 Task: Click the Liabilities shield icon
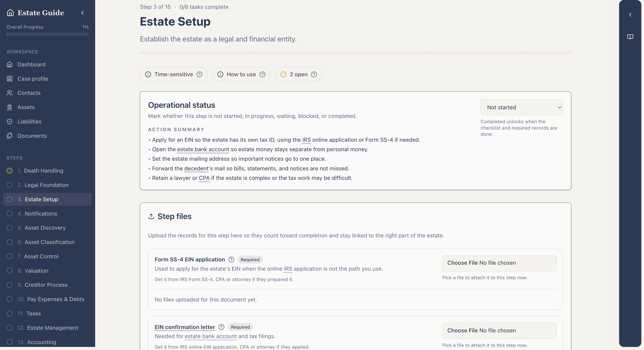pos(9,121)
